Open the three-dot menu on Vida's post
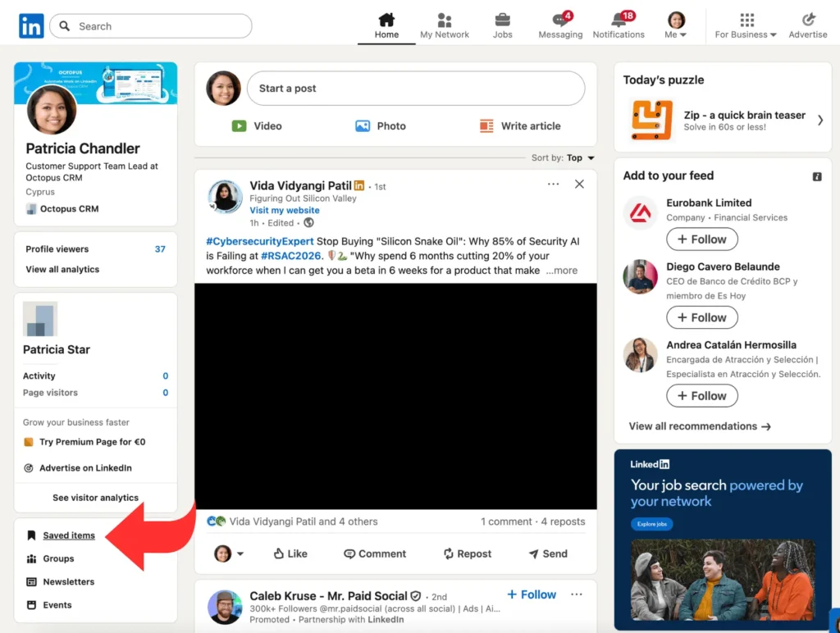840x633 pixels. point(554,184)
